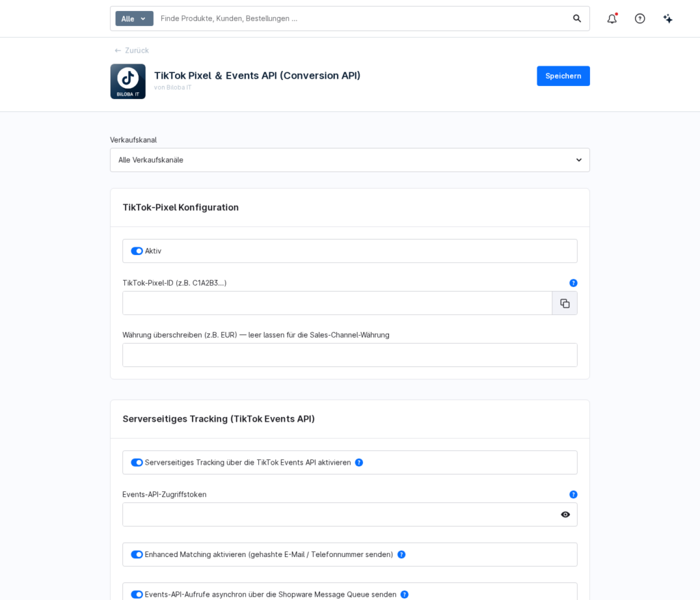
Task: Click the plugin title 'TikTok Pixel & Events API'
Action: pos(257,75)
